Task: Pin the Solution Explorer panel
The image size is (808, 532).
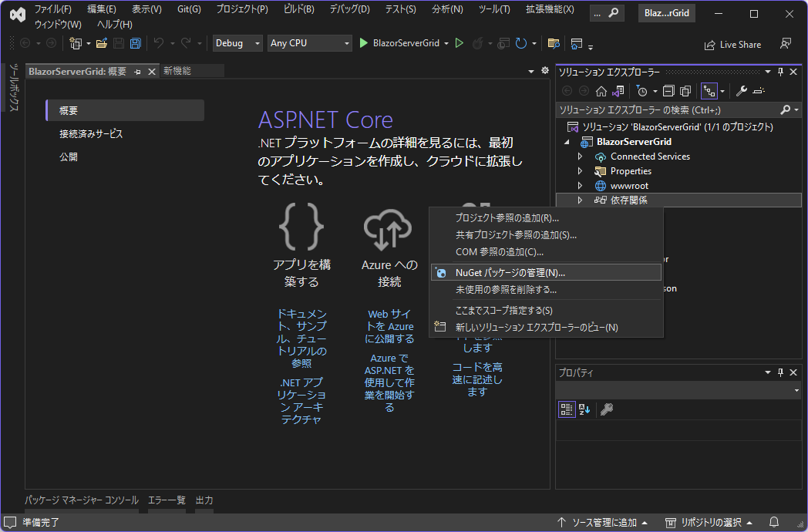Action: pos(781,72)
